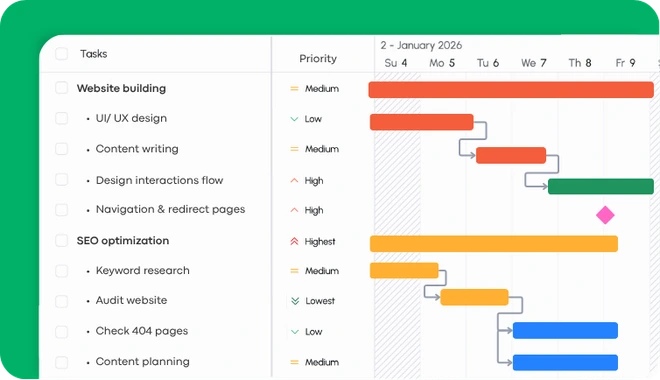Select the Audit website checkbox
Screen dimensions: 660x380
coord(61,301)
